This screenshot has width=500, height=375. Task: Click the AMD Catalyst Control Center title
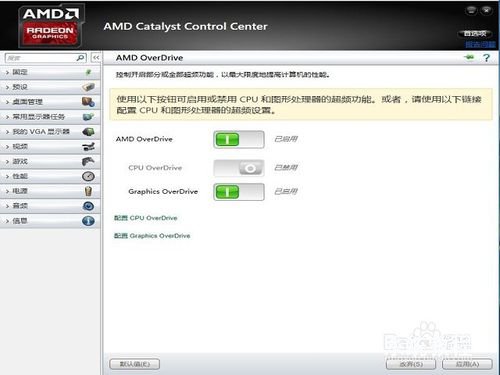[185, 26]
